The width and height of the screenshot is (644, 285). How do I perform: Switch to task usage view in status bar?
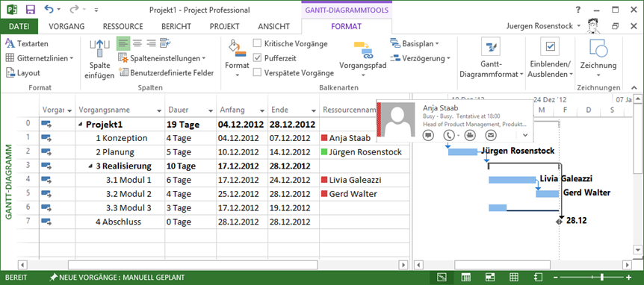[x=465, y=278]
